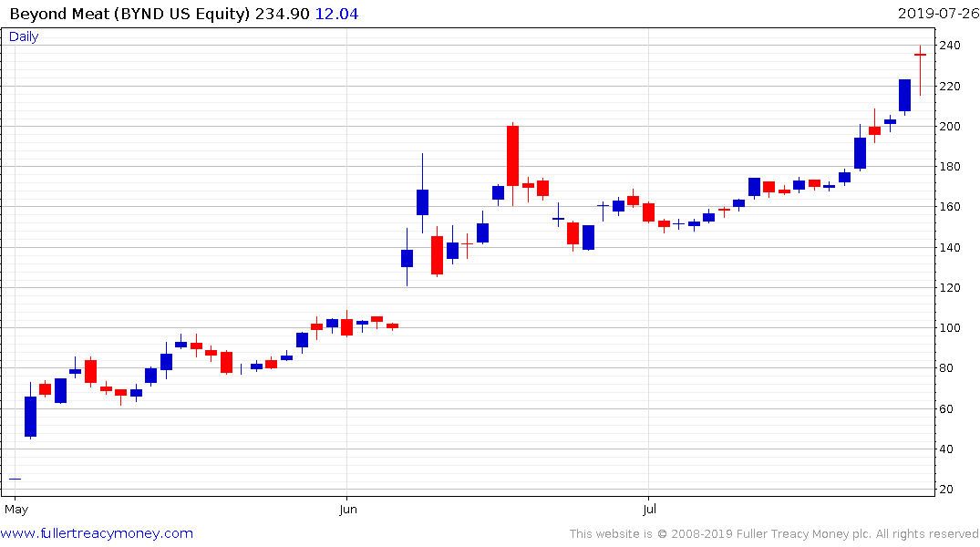The height and width of the screenshot is (547, 980).
Task: Click the 'Beyond Meat (BYND US Equity)' title
Action: (x=130, y=14)
